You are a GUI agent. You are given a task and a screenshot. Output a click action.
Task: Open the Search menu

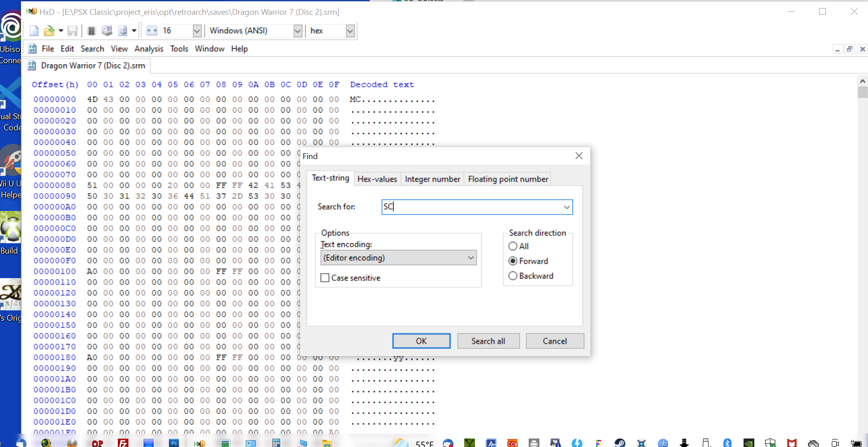point(92,48)
